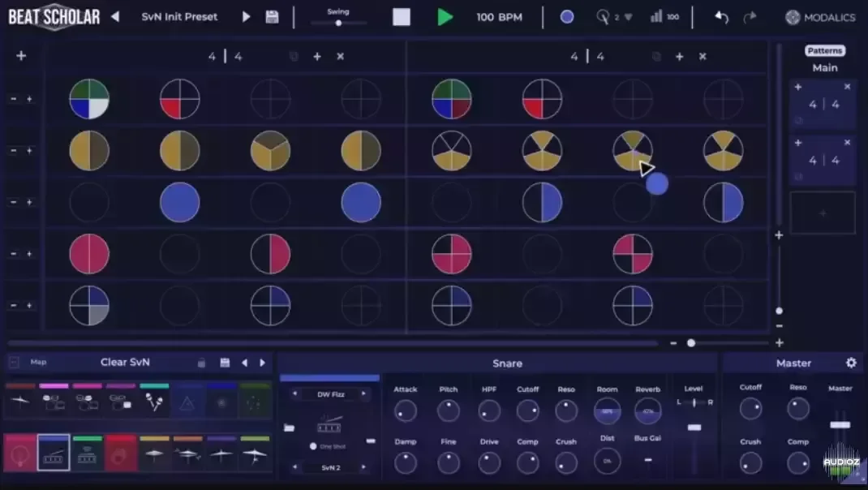Select the pink kick drum pad

tap(20, 453)
